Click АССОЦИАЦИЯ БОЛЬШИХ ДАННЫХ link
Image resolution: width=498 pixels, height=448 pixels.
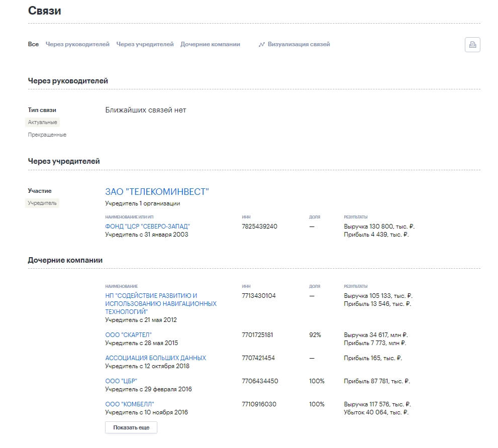tap(155, 358)
